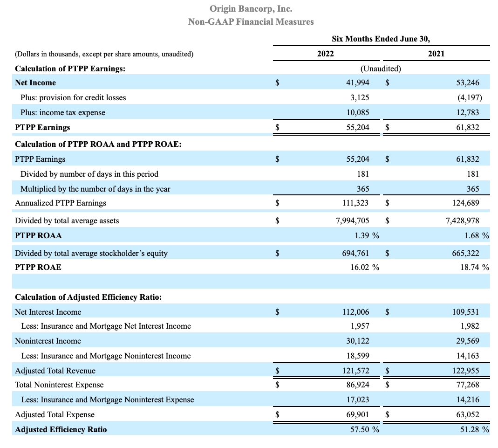Select the 'Non-GAAP Financial Measures' subtitle

[x=251, y=21]
